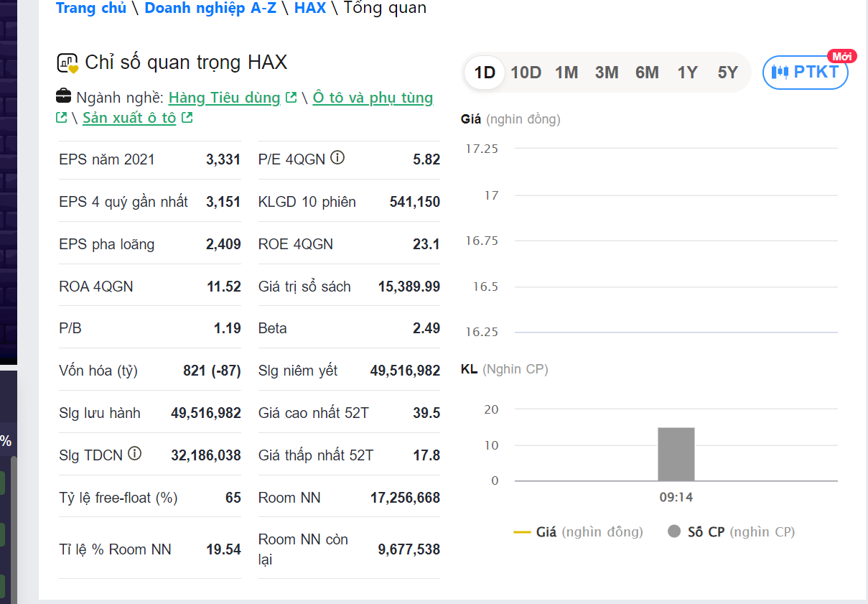Open the PTKT technical analysis button
Screen dimensions: 868x604
(x=805, y=73)
